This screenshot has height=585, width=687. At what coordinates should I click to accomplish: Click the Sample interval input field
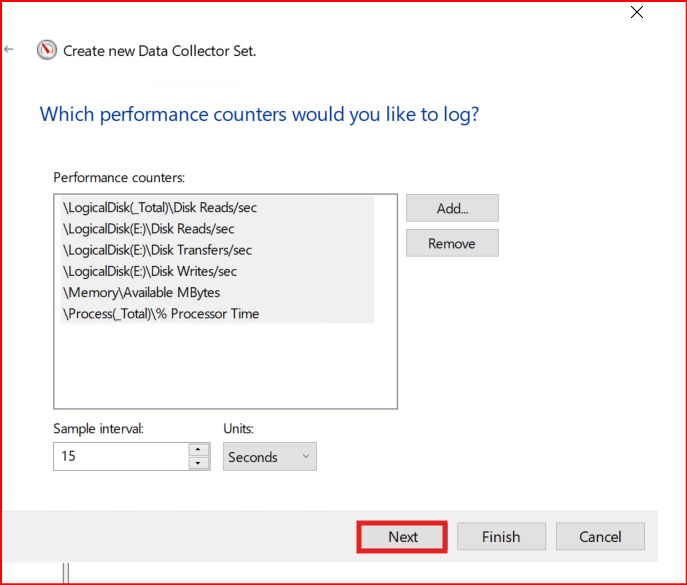120,457
